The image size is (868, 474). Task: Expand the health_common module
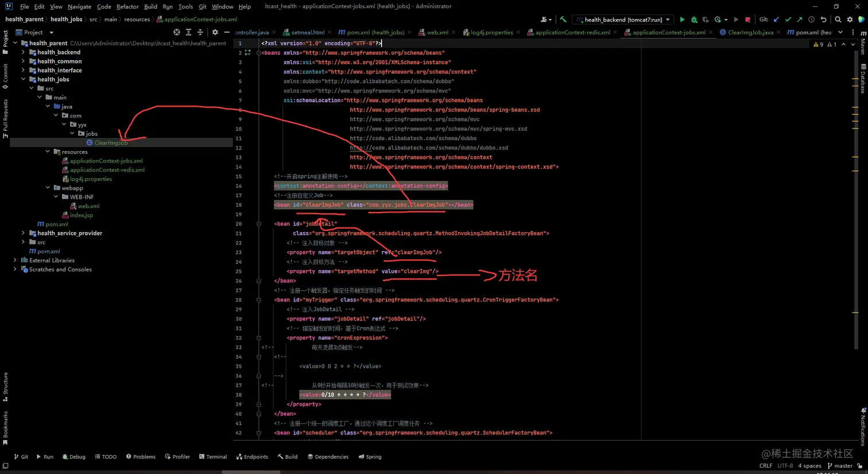(x=23, y=61)
